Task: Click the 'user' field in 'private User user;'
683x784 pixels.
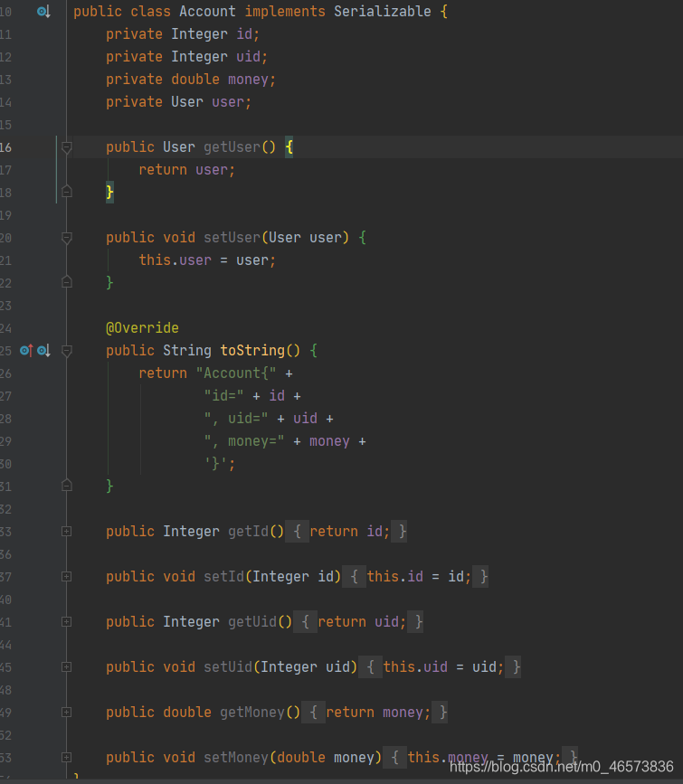Action: [228, 102]
